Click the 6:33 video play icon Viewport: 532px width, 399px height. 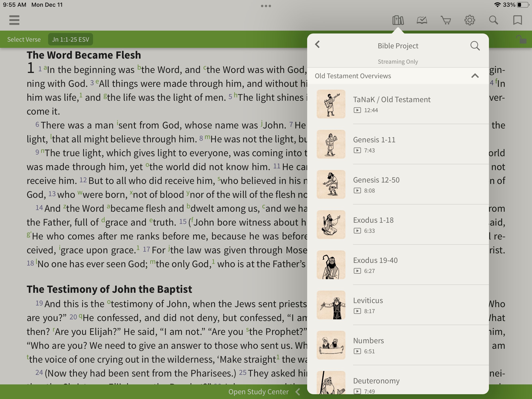point(357,231)
